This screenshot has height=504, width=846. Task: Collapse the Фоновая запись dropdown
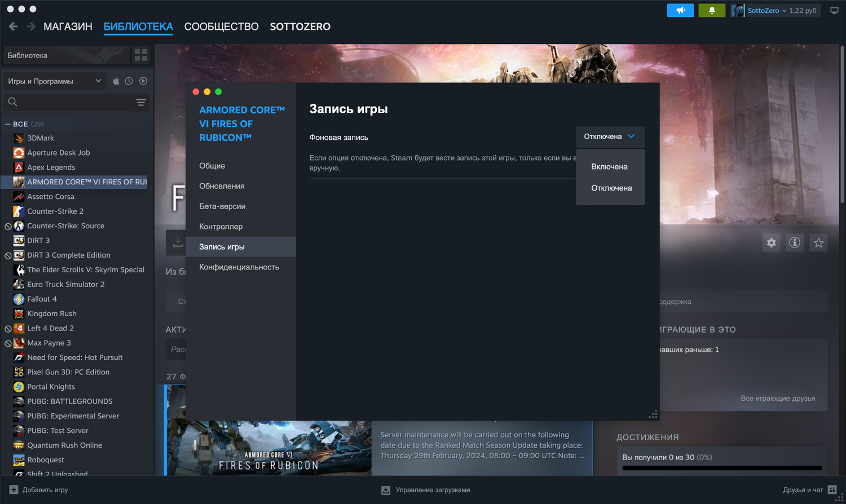[610, 137]
